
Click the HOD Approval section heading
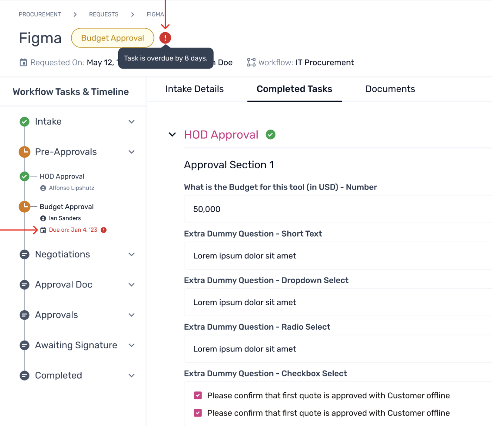click(x=221, y=134)
